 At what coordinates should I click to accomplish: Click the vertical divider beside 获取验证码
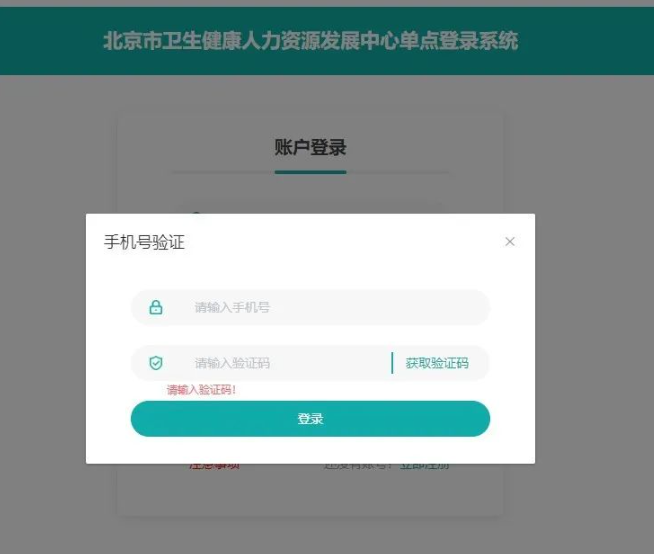392,363
